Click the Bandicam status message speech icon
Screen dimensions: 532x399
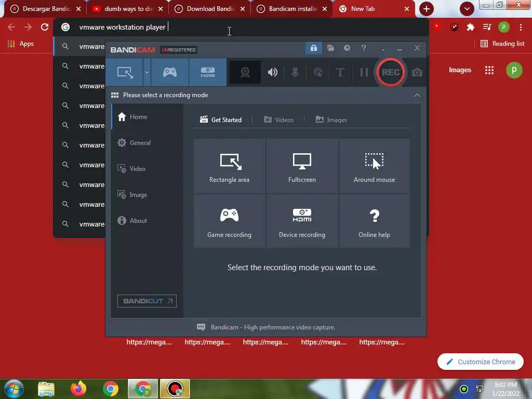point(201,327)
